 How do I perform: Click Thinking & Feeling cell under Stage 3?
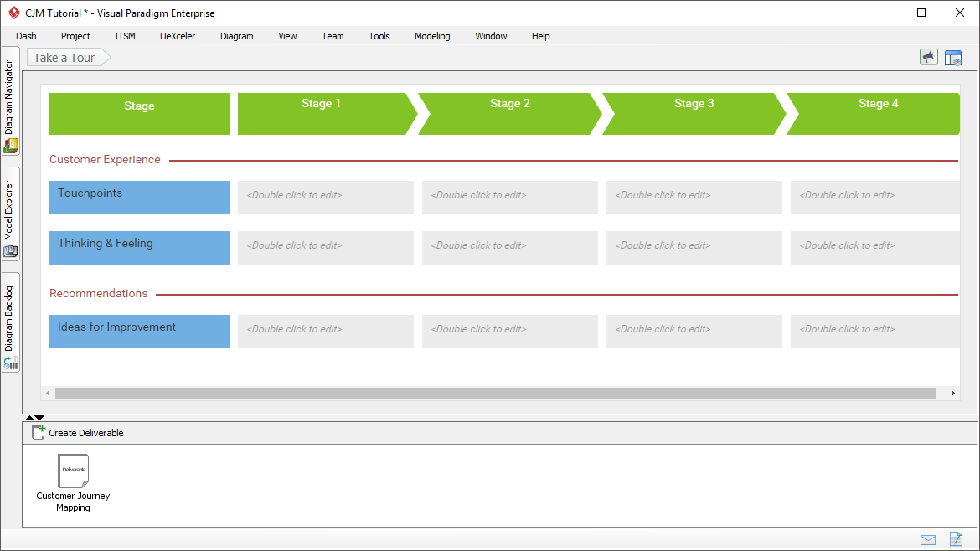(x=694, y=248)
